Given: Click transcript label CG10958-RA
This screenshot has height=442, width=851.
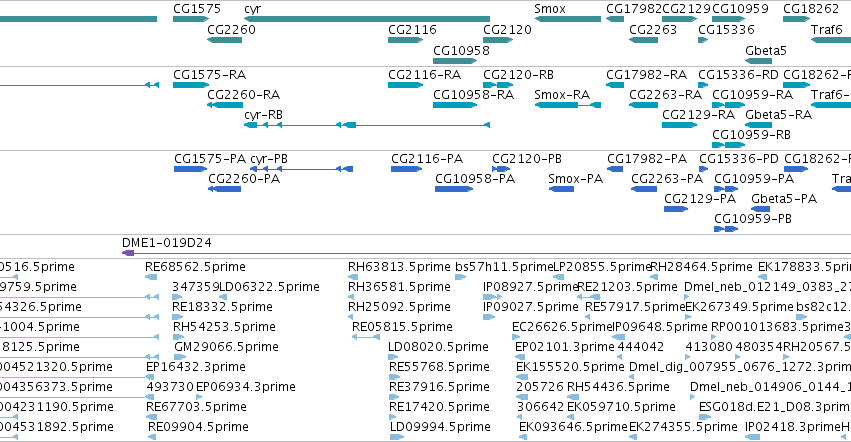Looking at the screenshot, I should click(x=473, y=94).
